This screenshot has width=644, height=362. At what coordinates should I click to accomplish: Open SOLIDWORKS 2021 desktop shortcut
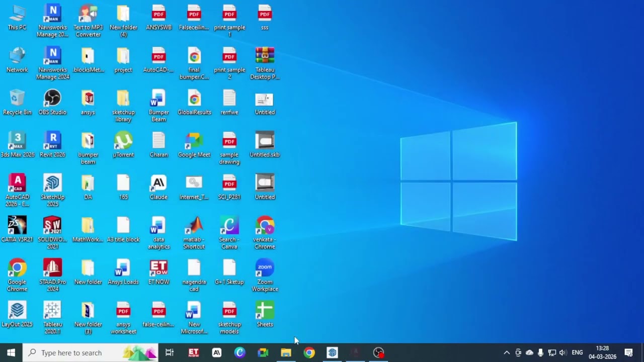pos(52,233)
